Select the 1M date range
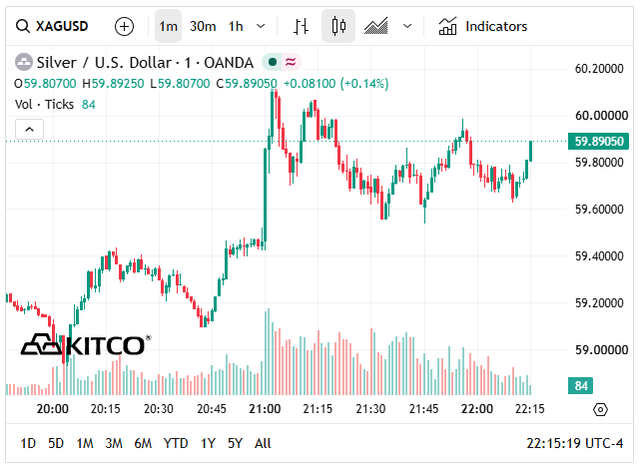This screenshot has height=467, width=640. (85, 443)
